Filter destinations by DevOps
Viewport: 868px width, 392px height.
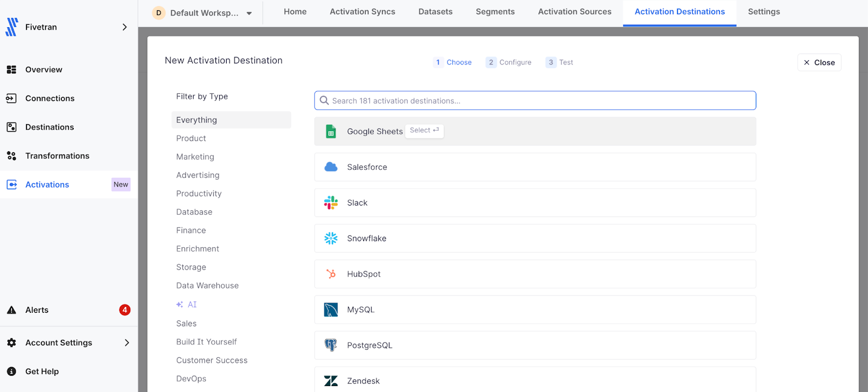click(192, 379)
